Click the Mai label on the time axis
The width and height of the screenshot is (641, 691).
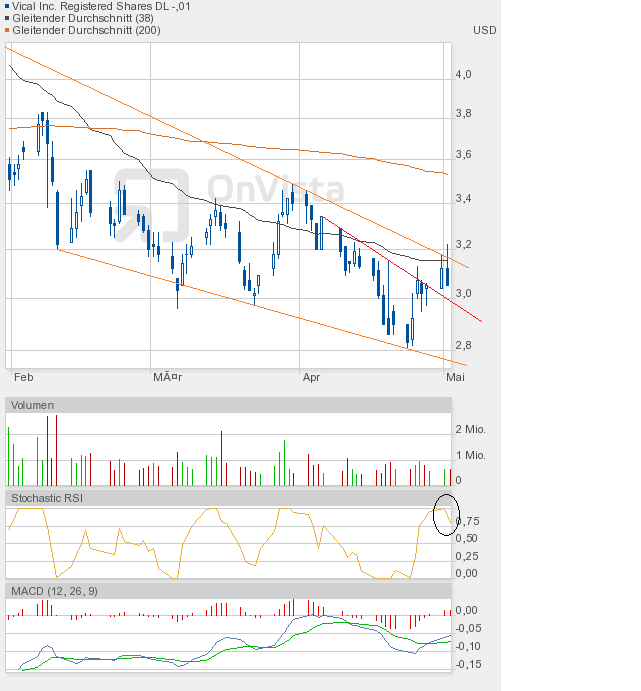click(x=455, y=378)
